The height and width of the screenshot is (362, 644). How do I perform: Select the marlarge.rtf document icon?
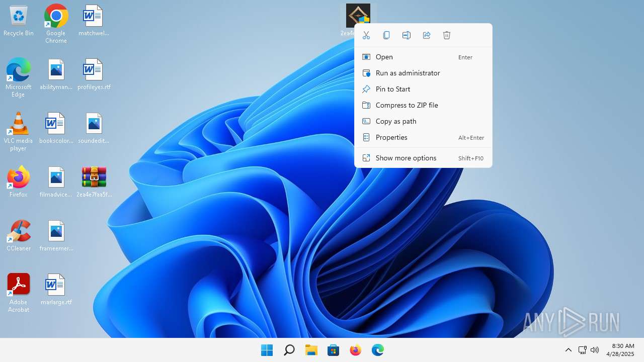tap(56, 290)
